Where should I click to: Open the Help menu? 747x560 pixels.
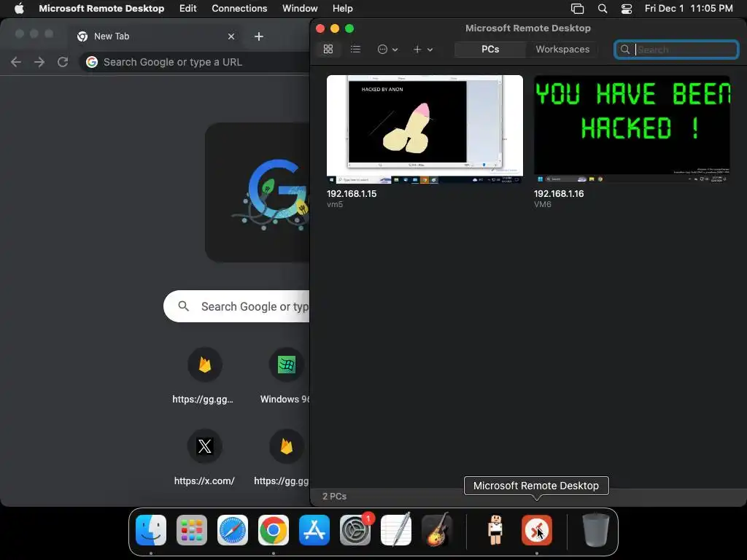[343, 9]
